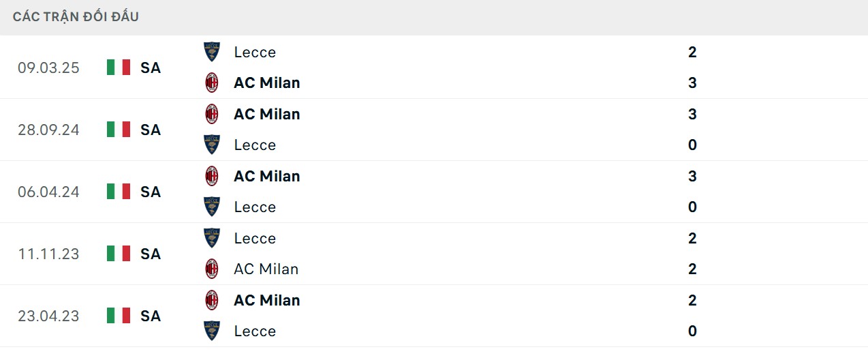Click the CÁC TRẬN ĐỐI ĐẦU header

tap(76, 16)
